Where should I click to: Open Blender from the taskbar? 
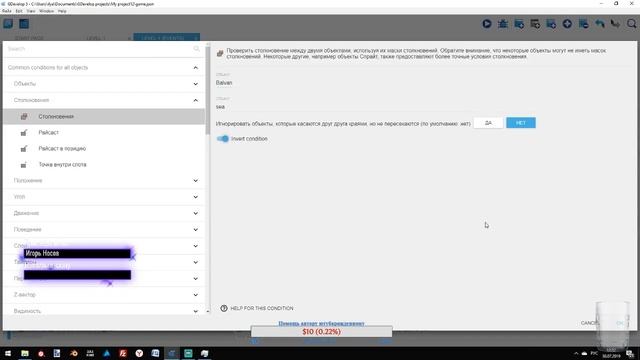pyautogui.click(x=74, y=353)
